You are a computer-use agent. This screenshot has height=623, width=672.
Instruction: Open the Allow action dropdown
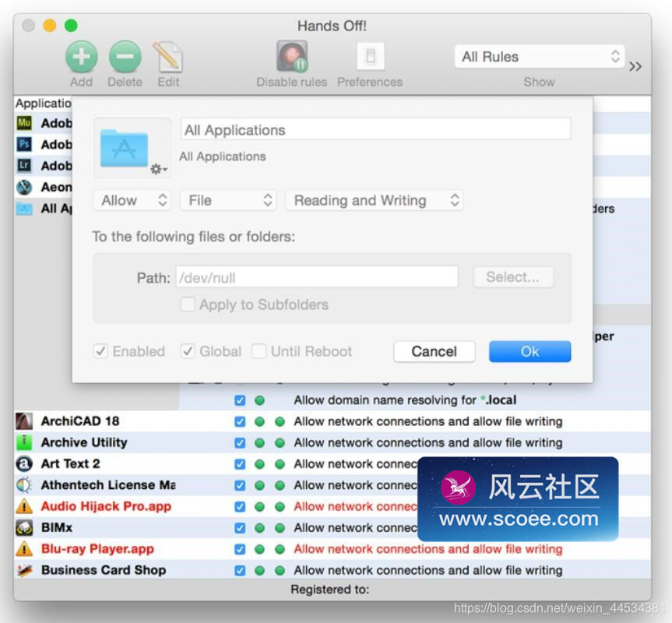[132, 200]
